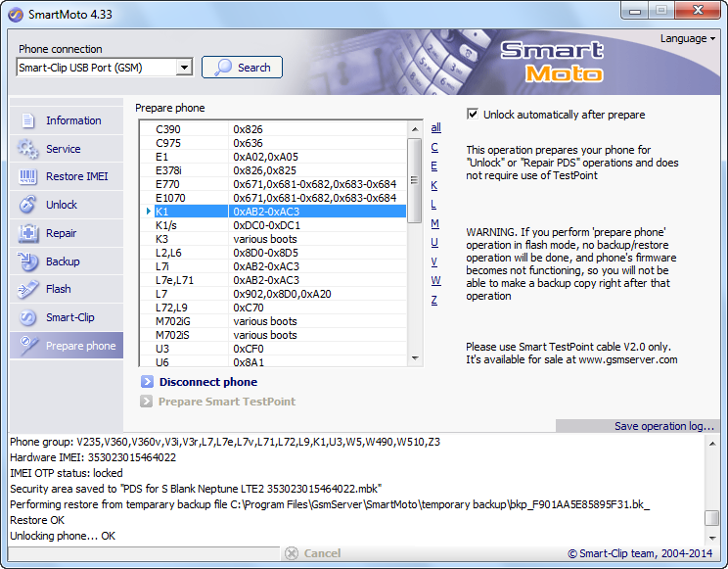
Task: Click the Information page icon
Action: (27, 120)
